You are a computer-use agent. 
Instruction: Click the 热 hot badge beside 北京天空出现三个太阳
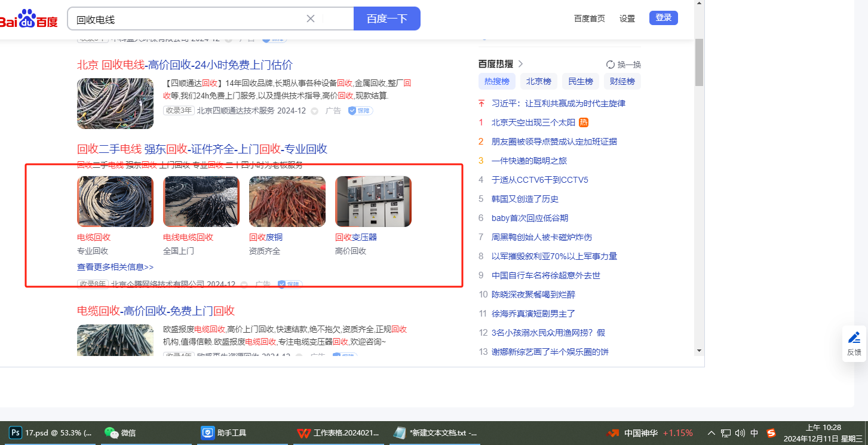[x=584, y=122]
